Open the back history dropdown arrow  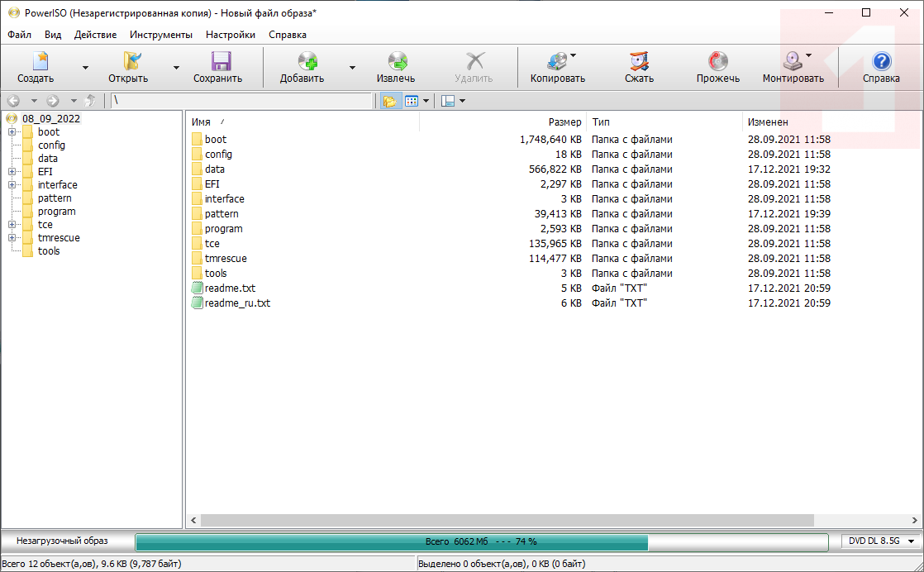[x=34, y=101]
